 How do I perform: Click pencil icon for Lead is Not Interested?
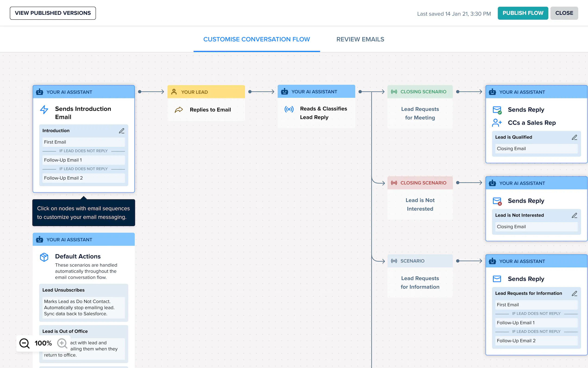coord(574,215)
